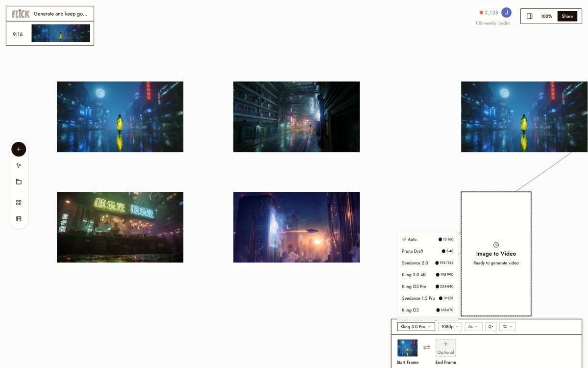Add an optional end frame
The image size is (588, 368).
pyautogui.click(x=445, y=347)
